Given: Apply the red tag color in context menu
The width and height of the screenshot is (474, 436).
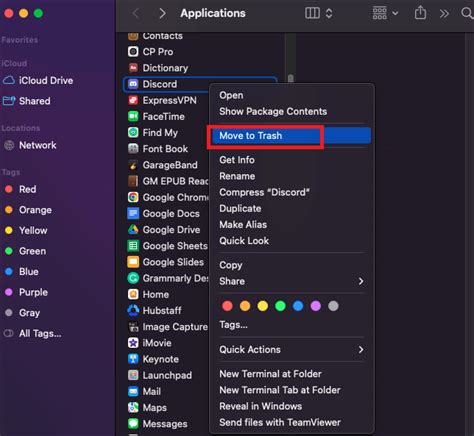Looking at the screenshot, I should pyautogui.click(x=227, y=306).
